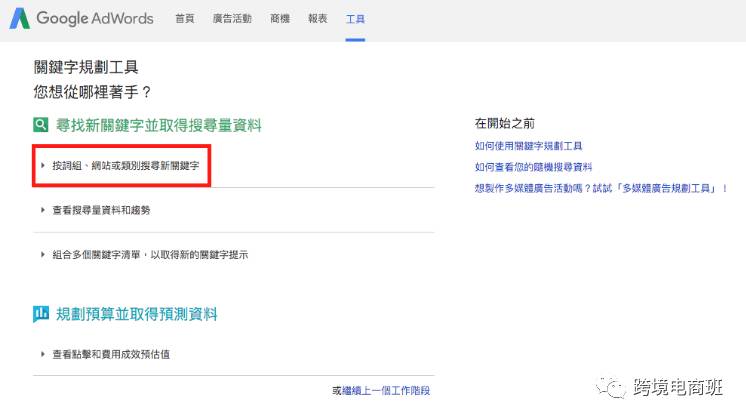Click the 關鍵字規劃工具 title
This screenshot has width=746, height=420.
click(86, 67)
